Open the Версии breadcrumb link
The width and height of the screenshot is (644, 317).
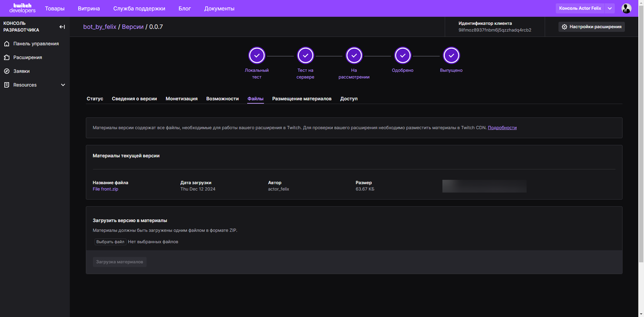pyautogui.click(x=133, y=27)
